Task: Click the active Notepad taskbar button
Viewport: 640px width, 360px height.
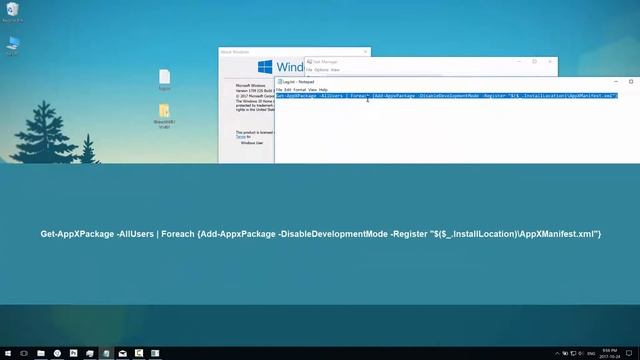Action: (x=106, y=353)
